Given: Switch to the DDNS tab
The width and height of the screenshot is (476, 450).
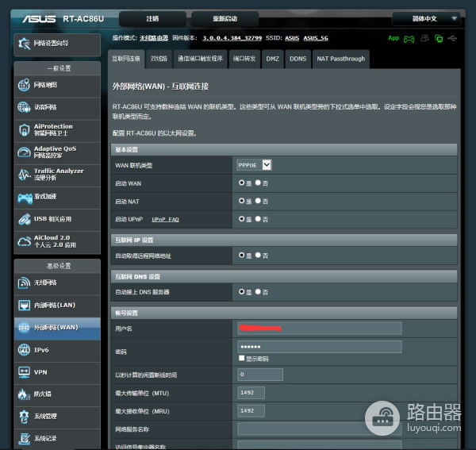Looking at the screenshot, I should [x=297, y=59].
